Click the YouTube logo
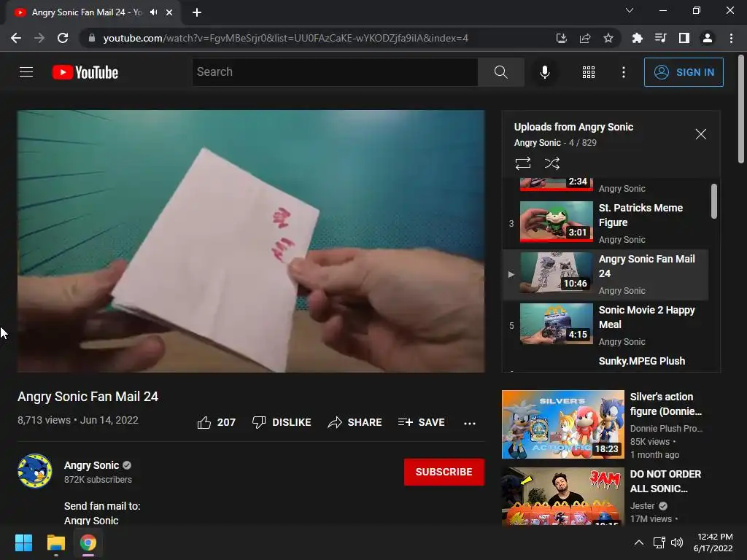Screen dimensions: 747x560 (x=85, y=72)
